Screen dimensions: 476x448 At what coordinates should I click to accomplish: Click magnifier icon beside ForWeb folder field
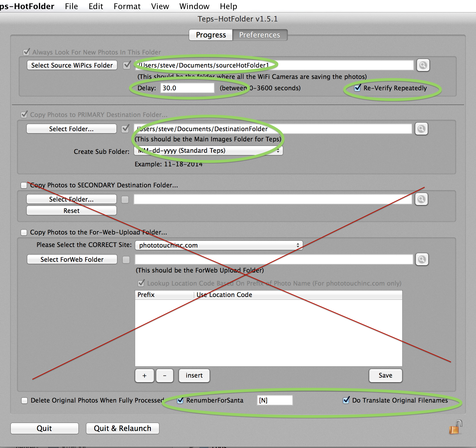[x=422, y=259]
